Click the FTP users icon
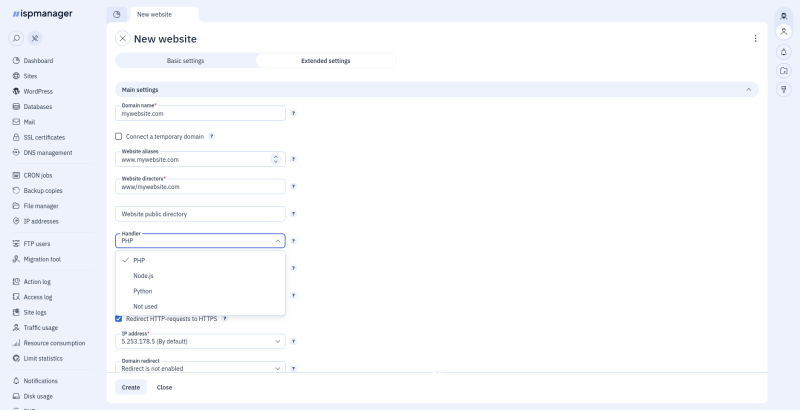Screen dimensions: 800x410 point(16,244)
